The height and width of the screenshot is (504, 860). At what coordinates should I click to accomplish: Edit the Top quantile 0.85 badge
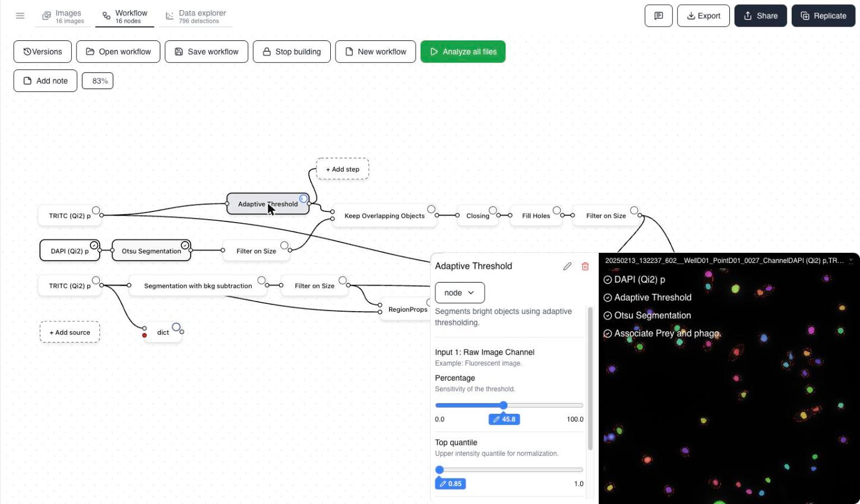pyautogui.click(x=450, y=484)
